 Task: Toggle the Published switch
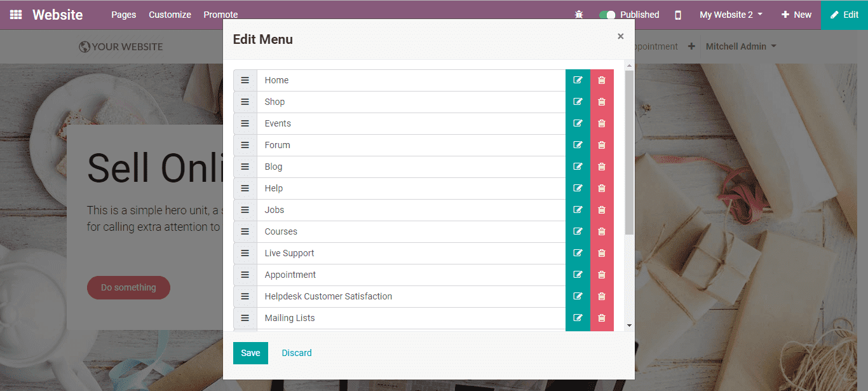pyautogui.click(x=607, y=15)
